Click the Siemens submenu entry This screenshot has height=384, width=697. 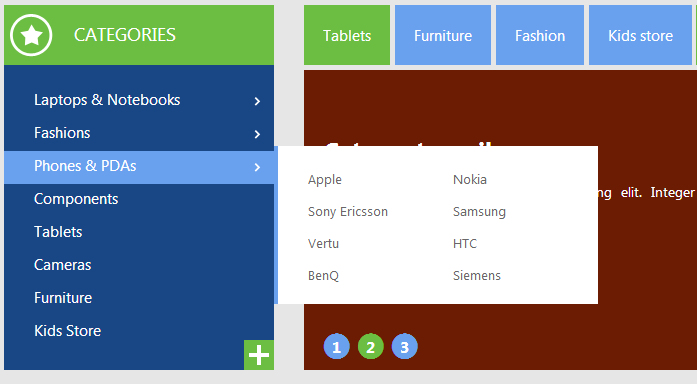[477, 276]
